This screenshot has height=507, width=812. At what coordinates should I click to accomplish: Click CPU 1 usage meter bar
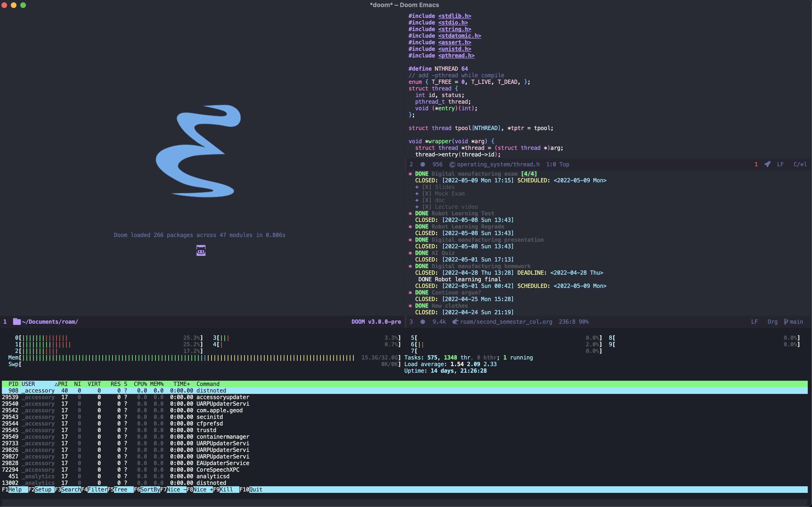point(109,344)
